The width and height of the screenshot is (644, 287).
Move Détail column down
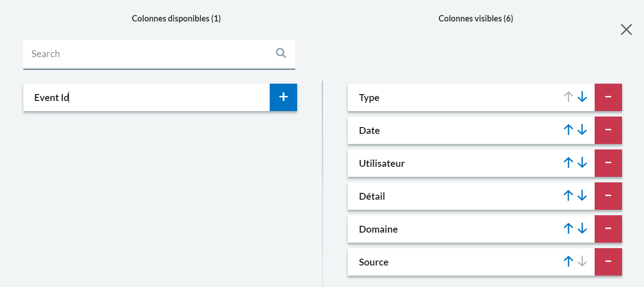582,196
